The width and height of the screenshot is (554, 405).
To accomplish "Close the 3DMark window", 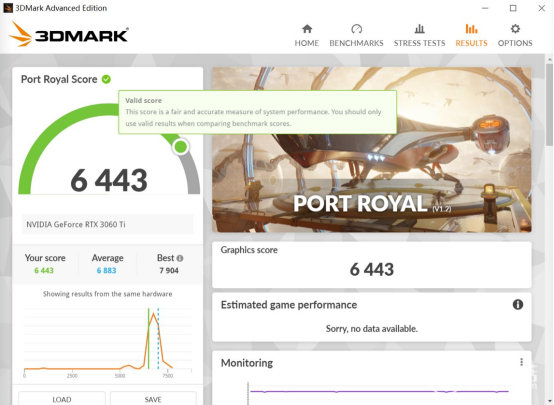I will coord(541,8).
